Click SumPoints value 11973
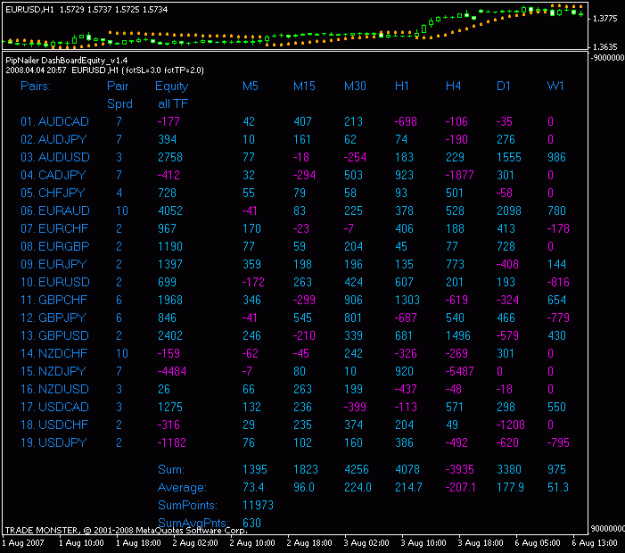Image resolution: width=625 pixels, height=553 pixels. [258, 505]
